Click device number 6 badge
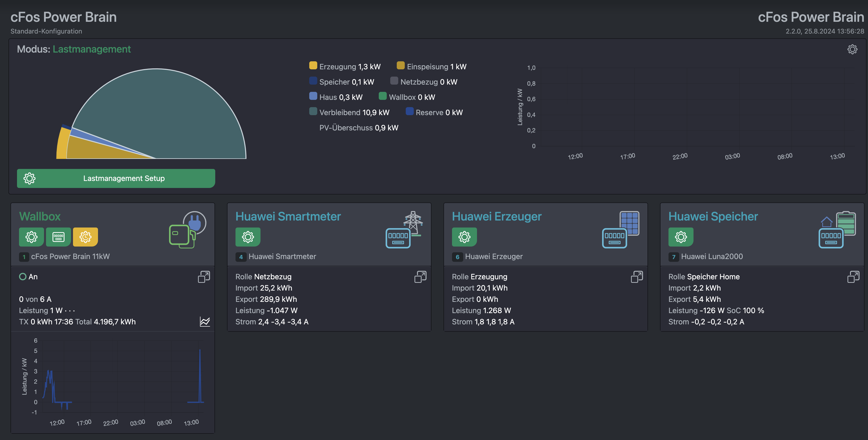868x440 pixels. 457,257
